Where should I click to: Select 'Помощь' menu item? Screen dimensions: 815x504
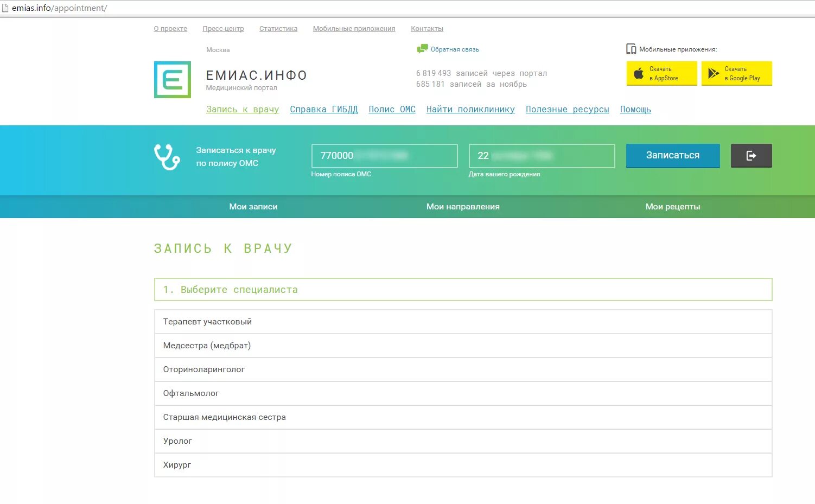[635, 110]
